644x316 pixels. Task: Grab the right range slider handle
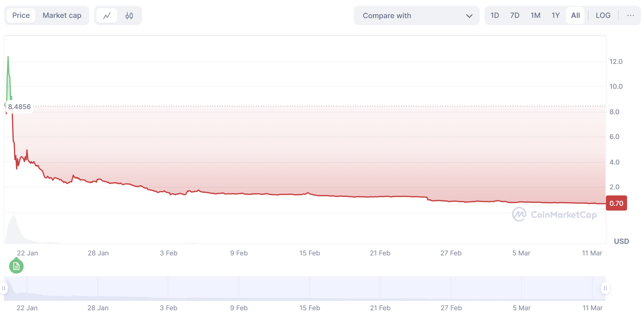tap(605, 288)
